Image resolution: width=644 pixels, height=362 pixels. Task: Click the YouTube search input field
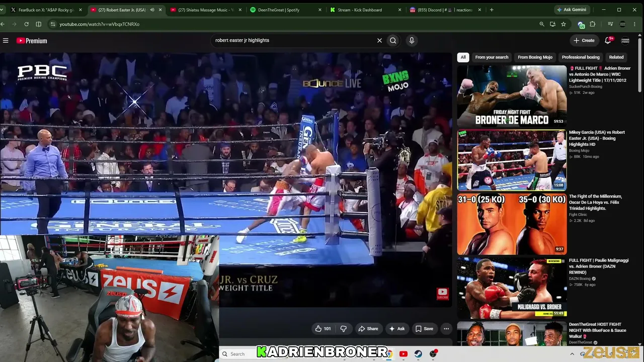pos(294,40)
